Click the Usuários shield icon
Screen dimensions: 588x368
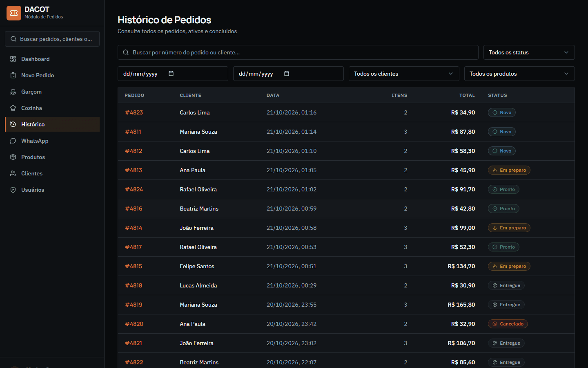point(13,190)
